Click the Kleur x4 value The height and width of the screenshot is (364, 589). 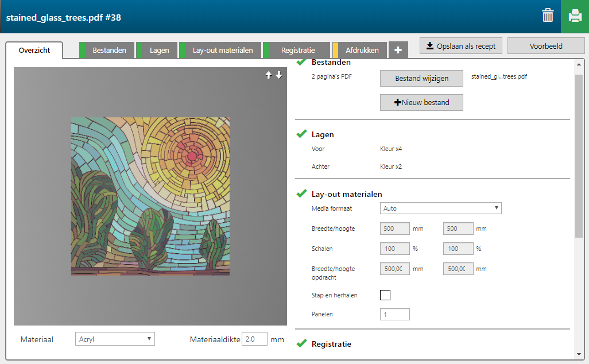click(391, 149)
